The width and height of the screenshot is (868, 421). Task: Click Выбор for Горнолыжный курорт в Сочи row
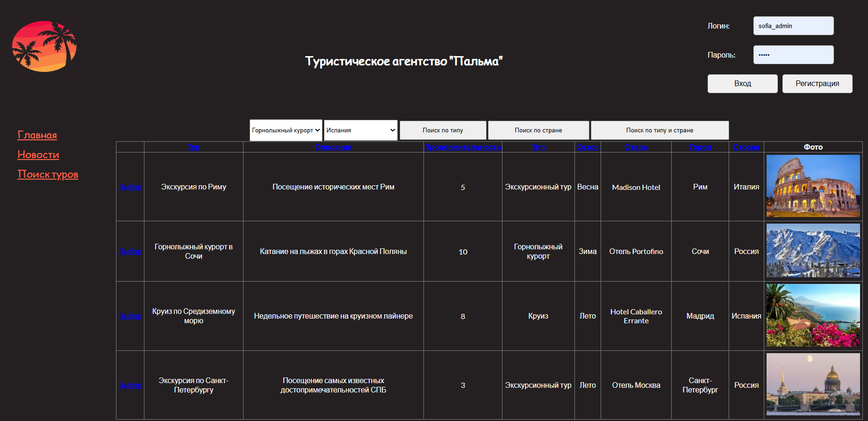(130, 252)
